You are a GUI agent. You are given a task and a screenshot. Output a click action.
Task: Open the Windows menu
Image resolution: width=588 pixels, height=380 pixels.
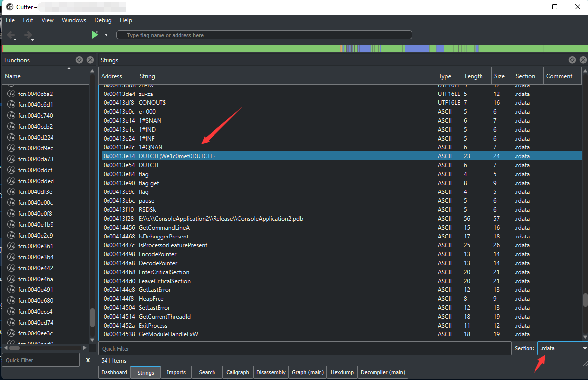coord(74,20)
